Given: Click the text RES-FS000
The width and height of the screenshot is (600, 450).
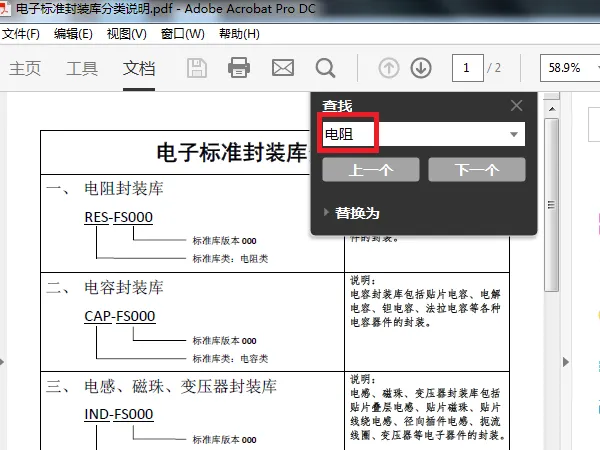Looking at the screenshot, I should (119, 217).
